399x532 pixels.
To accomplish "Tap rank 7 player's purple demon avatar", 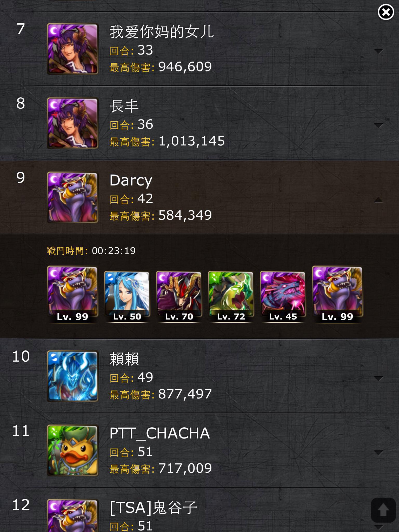I will pos(72,49).
